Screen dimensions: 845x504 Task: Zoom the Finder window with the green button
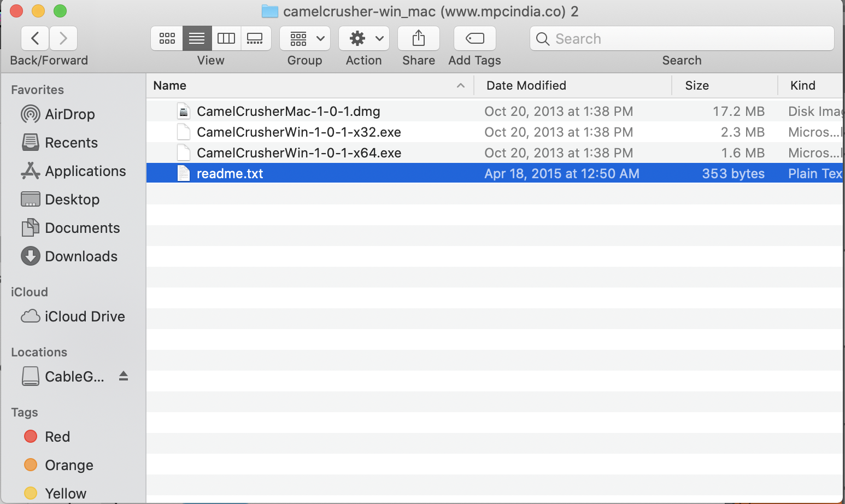coord(60,11)
